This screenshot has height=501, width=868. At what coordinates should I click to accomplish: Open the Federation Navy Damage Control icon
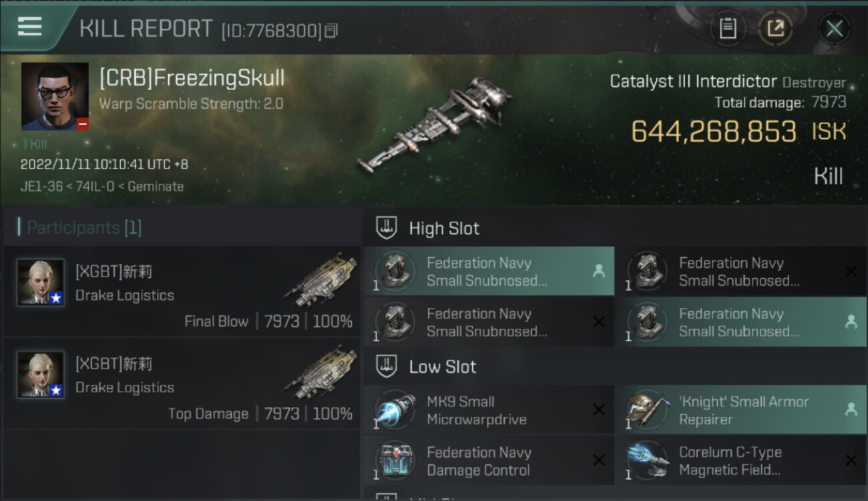pyautogui.click(x=396, y=461)
